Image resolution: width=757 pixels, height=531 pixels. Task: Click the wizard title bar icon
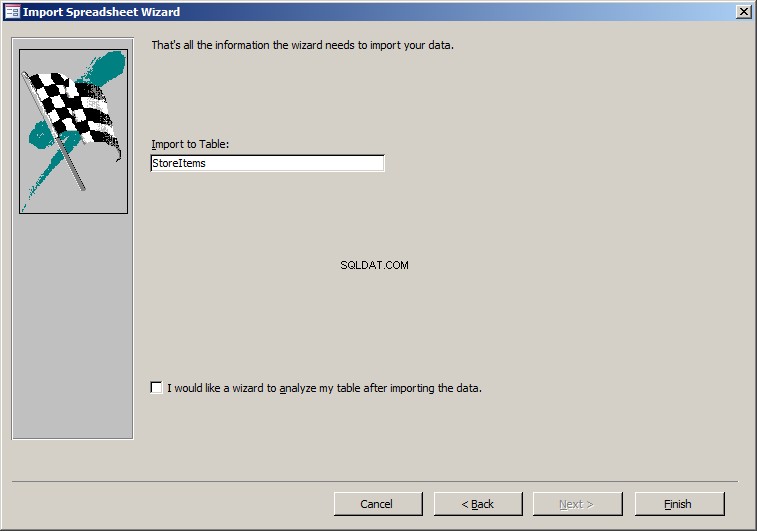tap(12, 12)
